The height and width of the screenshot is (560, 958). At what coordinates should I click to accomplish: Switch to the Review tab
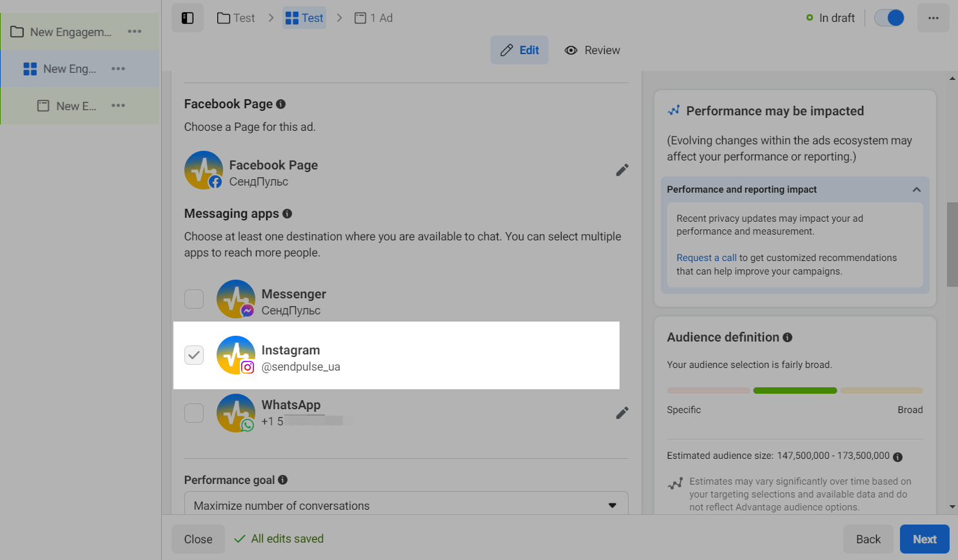point(592,50)
